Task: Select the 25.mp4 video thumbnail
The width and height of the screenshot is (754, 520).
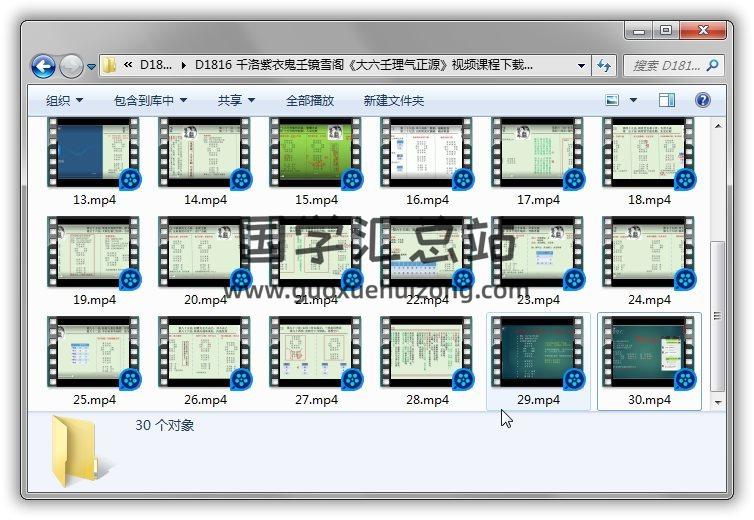Action: point(94,353)
